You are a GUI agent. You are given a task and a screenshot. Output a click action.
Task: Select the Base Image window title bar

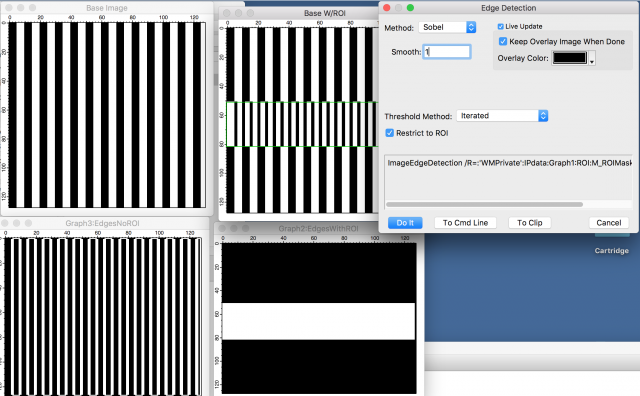tap(107, 8)
